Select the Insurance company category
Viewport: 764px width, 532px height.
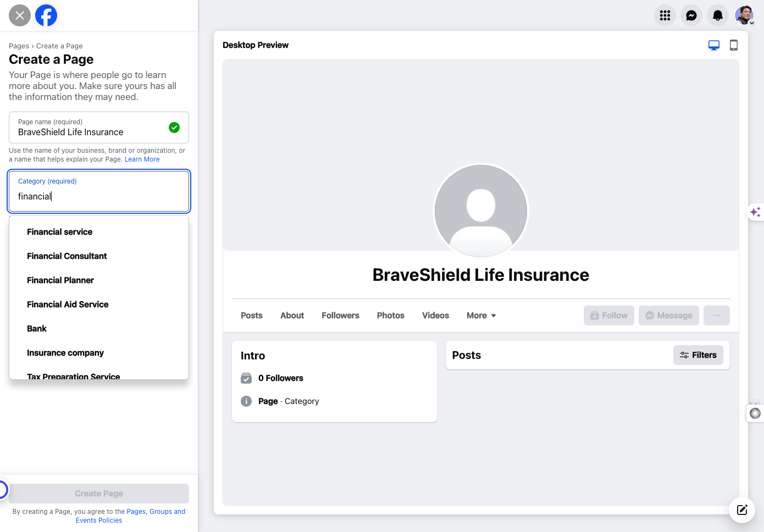[99, 353]
